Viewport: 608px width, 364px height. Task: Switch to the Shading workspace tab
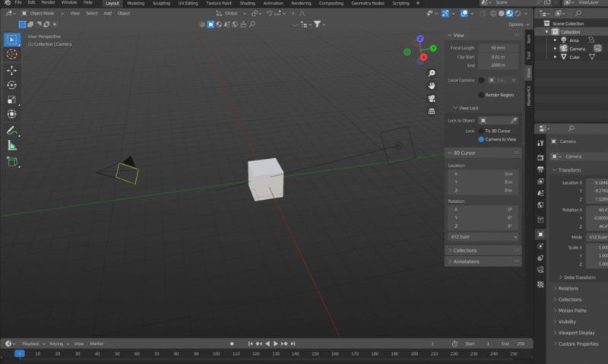248,3
